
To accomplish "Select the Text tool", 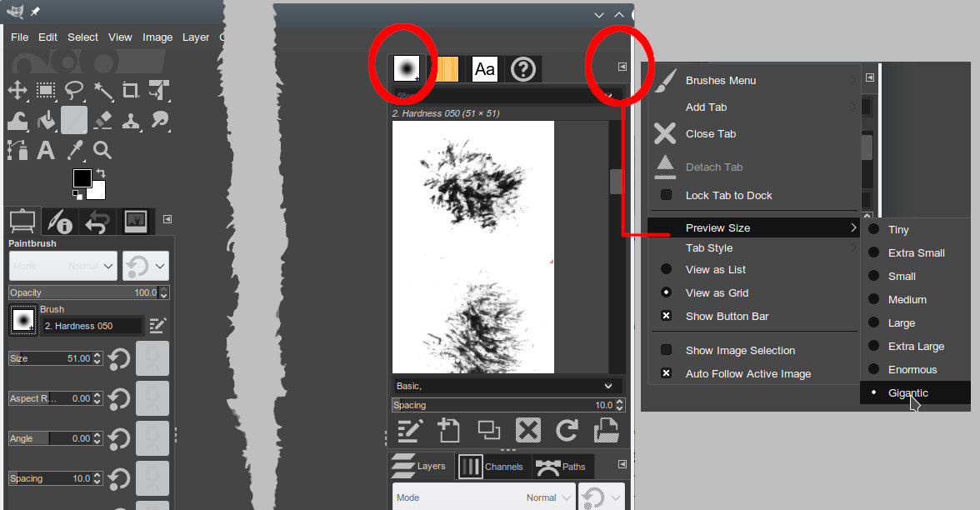I will 46,150.
